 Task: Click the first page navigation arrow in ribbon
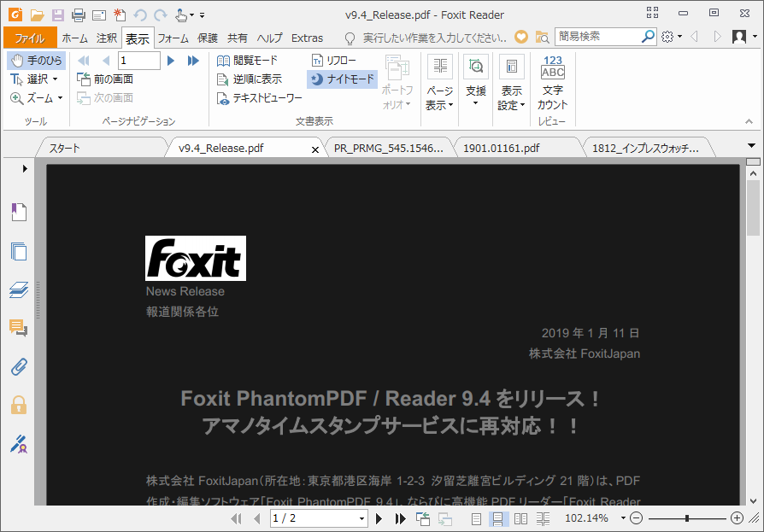[x=84, y=61]
